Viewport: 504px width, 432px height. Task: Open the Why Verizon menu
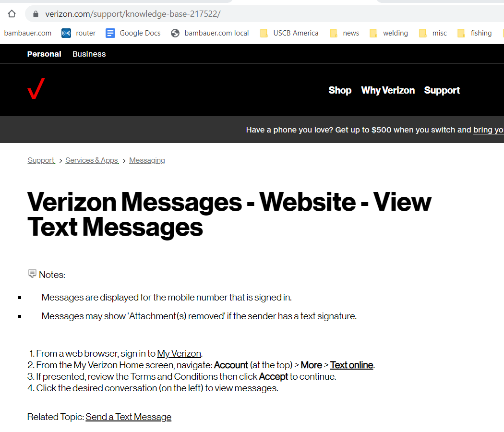388,90
